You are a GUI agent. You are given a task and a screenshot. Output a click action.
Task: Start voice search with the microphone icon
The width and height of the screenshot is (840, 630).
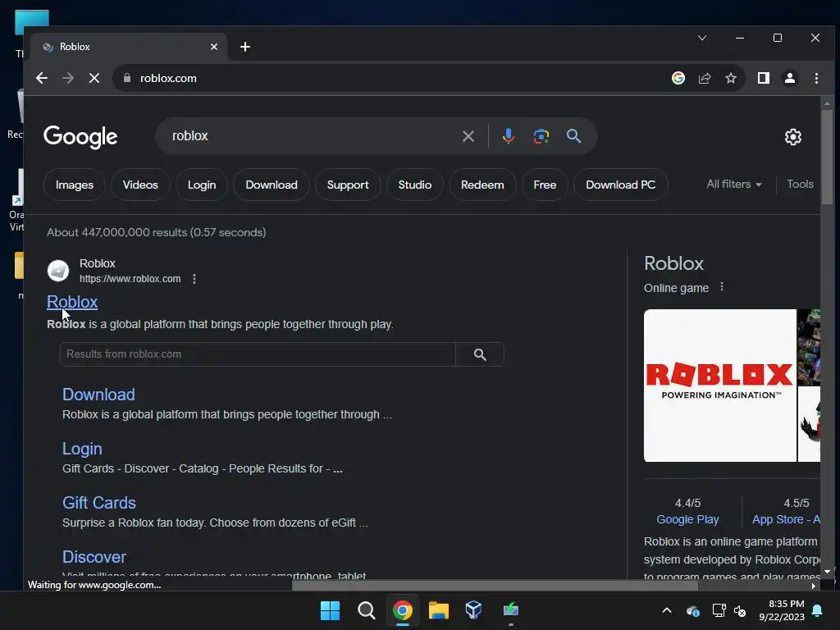509,136
